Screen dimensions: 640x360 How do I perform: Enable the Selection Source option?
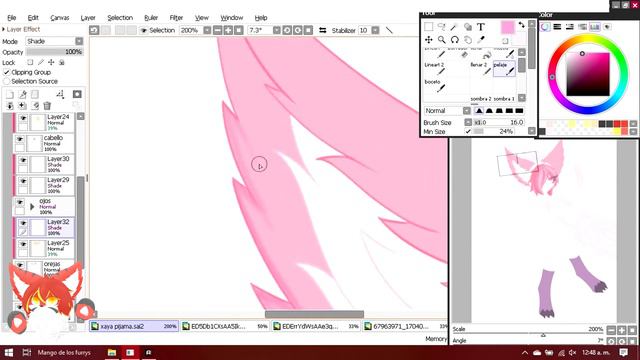click(x=7, y=81)
